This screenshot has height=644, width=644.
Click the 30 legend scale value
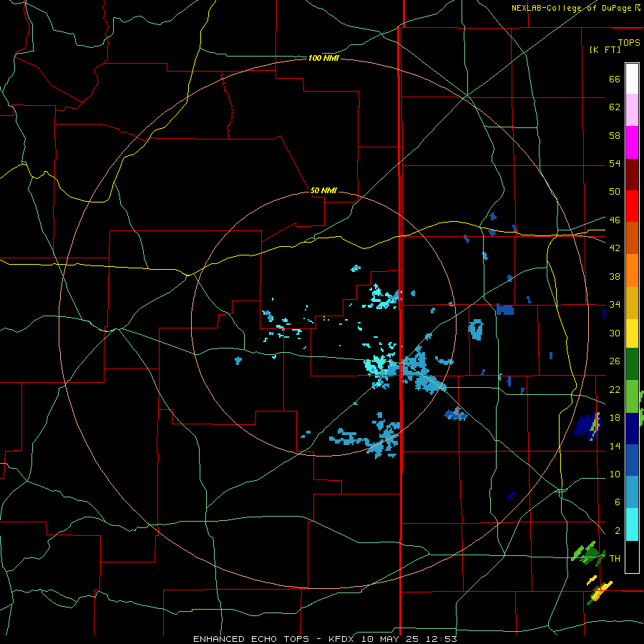[x=615, y=333]
